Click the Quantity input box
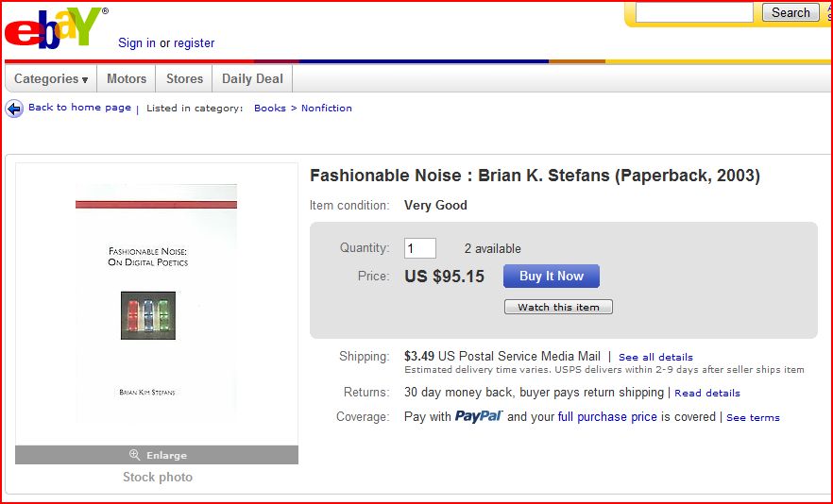833x504 pixels. (x=420, y=248)
